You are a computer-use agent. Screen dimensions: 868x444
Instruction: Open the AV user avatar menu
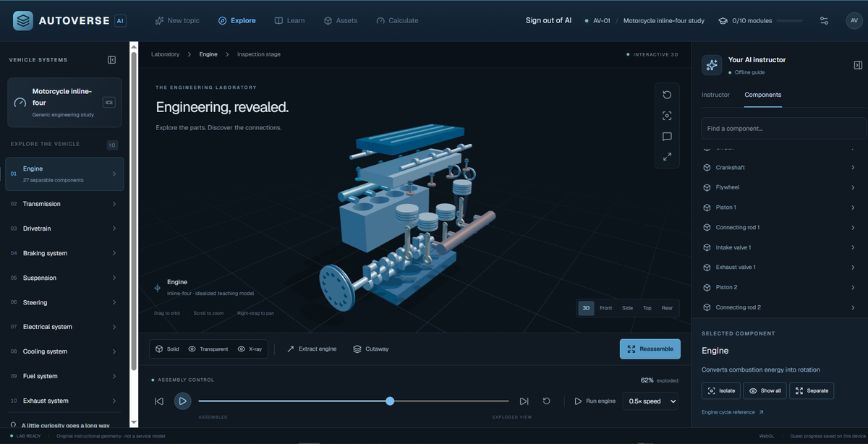coord(853,20)
